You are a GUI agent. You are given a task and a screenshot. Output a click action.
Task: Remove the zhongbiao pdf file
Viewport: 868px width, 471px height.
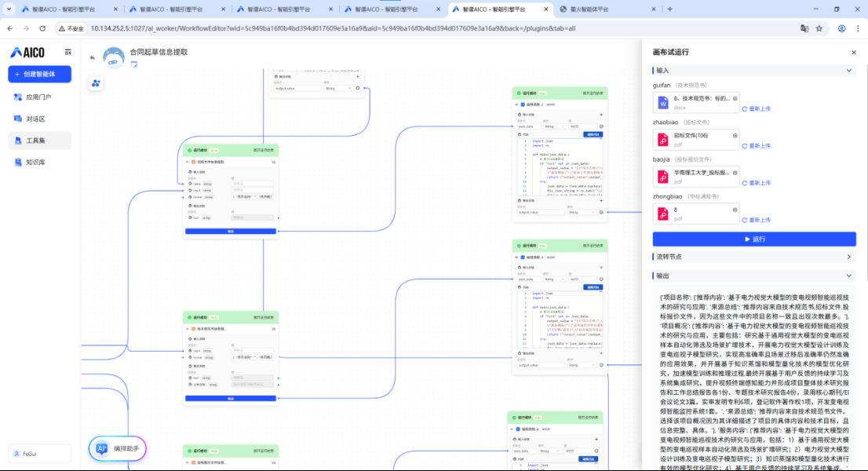coord(735,210)
